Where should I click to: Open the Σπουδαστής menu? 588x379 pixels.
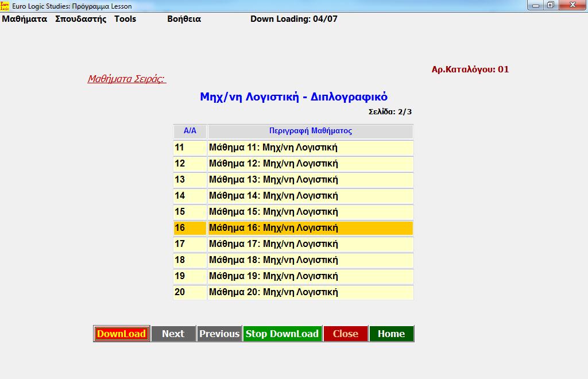[82, 19]
